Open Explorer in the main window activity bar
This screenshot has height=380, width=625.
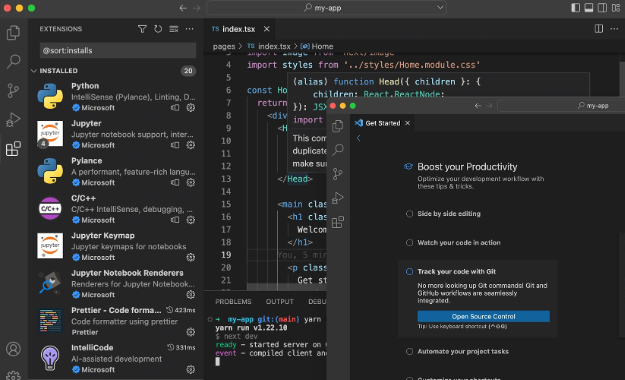coord(13,32)
